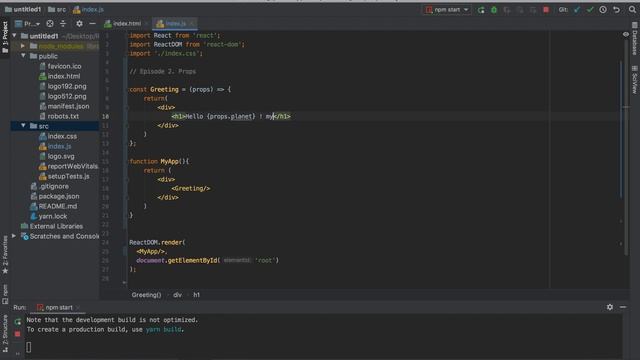Screen dimensions: 640x360
Task: Open SciView tool window
Action: coord(635,80)
